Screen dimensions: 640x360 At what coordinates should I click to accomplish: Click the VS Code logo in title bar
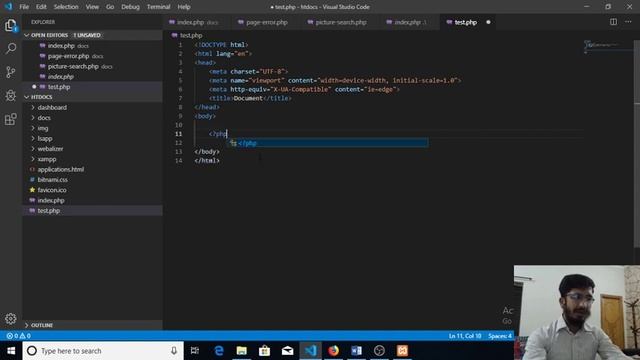click(x=8, y=7)
